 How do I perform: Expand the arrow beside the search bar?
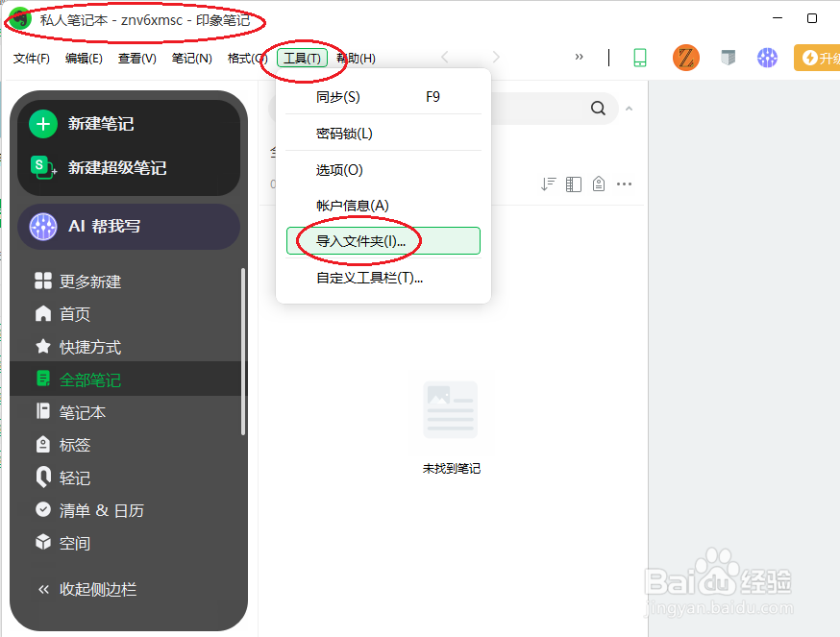coord(629,109)
